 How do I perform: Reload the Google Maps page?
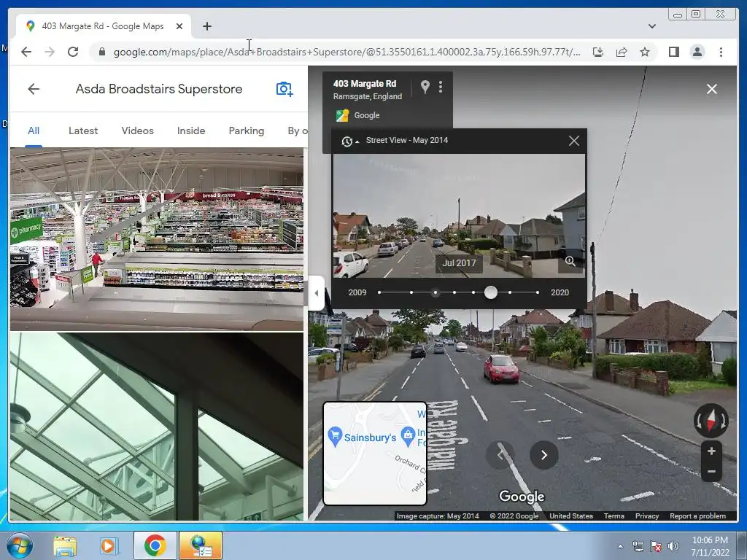point(73,52)
